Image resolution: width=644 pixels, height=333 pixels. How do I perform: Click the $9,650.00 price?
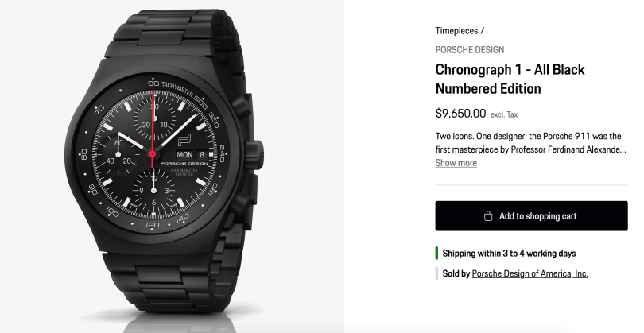[x=460, y=114]
